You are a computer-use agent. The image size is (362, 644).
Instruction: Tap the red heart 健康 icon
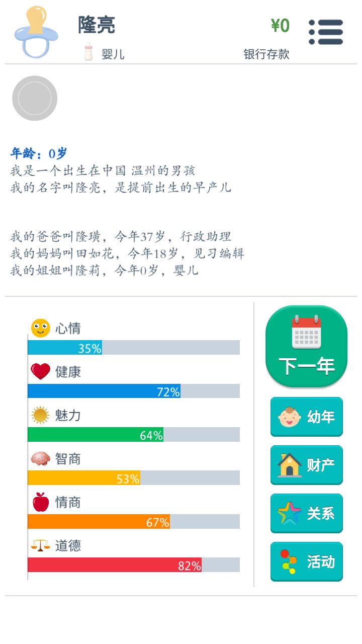tap(41, 372)
